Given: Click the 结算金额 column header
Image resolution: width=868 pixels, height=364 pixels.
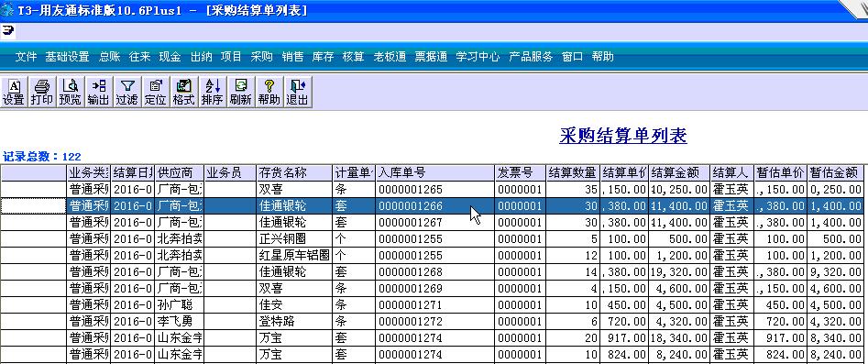Looking at the screenshot, I should [678, 172].
